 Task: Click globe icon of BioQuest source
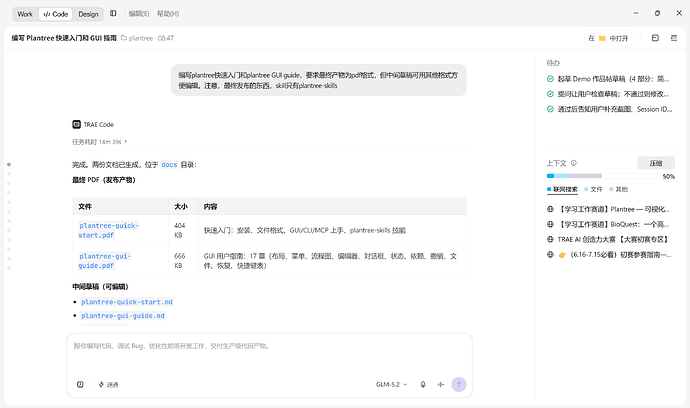click(550, 224)
